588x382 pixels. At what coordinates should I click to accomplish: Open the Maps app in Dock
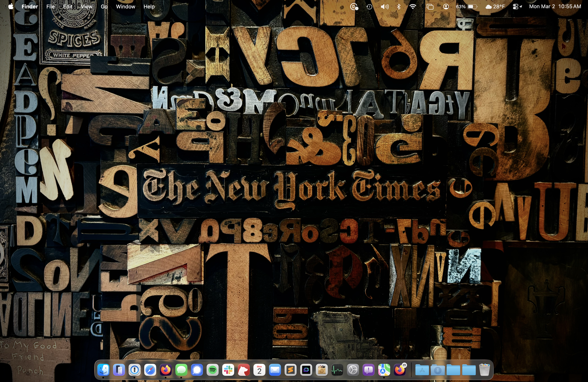(x=384, y=370)
